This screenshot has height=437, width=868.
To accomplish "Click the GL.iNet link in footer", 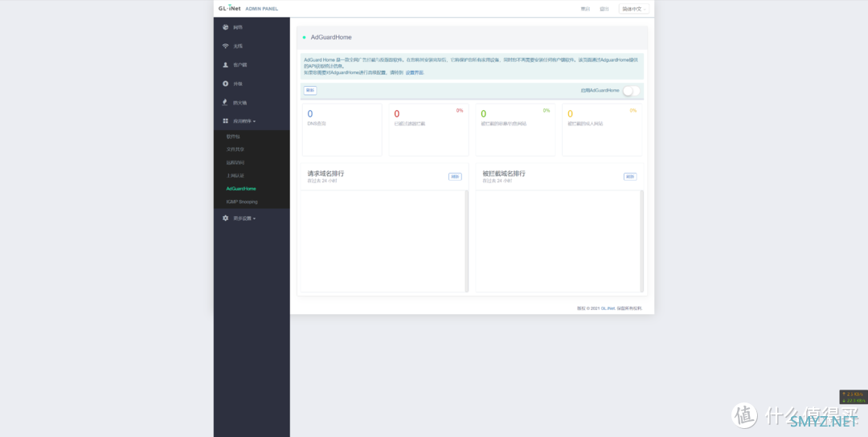I will point(608,308).
